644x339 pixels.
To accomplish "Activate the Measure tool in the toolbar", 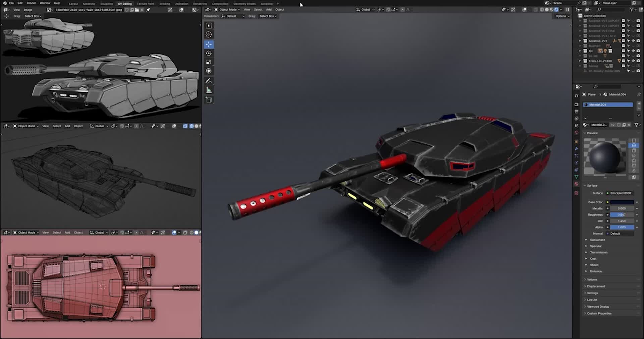I will [209, 89].
